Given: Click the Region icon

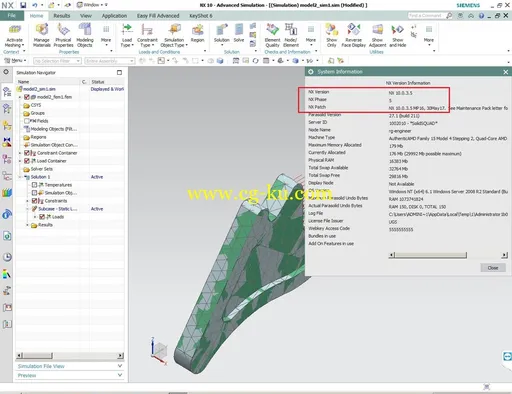Looking at the screenshot, I should tap(197, 30).
